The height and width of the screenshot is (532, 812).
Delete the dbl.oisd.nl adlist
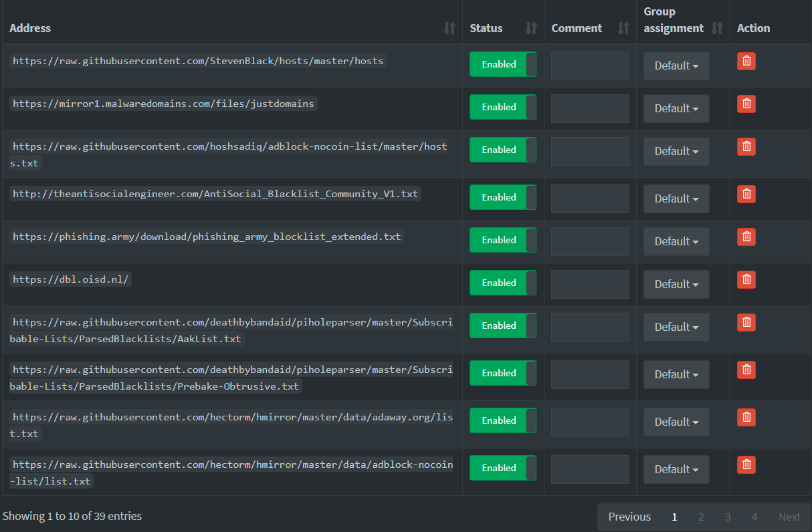(x=746, y=279)
